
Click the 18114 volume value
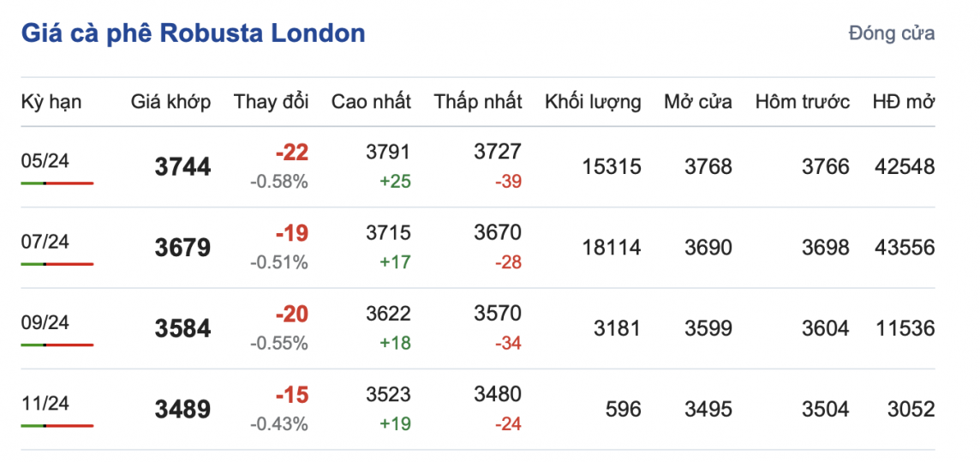tap(611, 248)
